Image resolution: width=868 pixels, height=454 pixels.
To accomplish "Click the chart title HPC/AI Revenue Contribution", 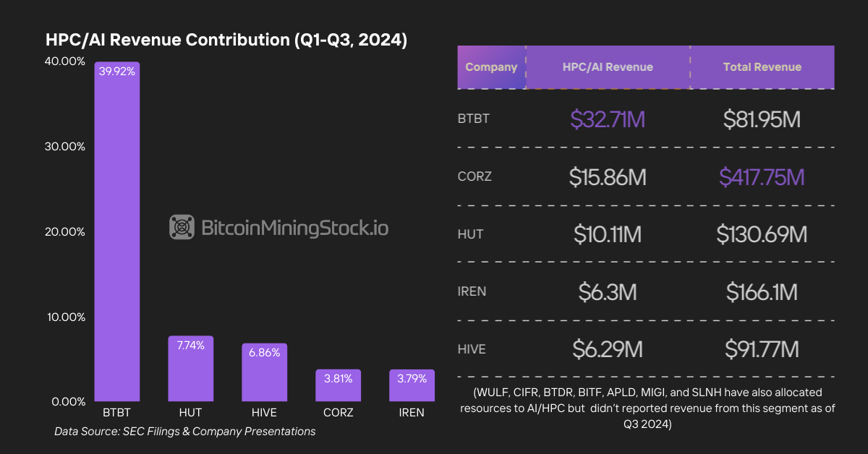I will tap(226, 40).
